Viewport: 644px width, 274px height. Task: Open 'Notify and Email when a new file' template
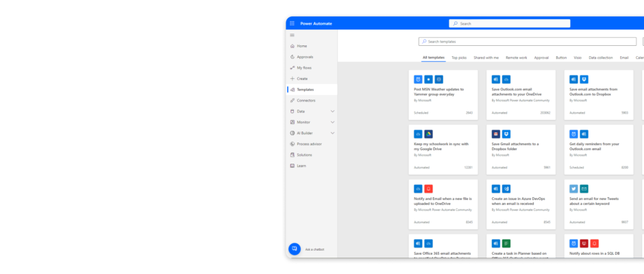pos(443,204)
